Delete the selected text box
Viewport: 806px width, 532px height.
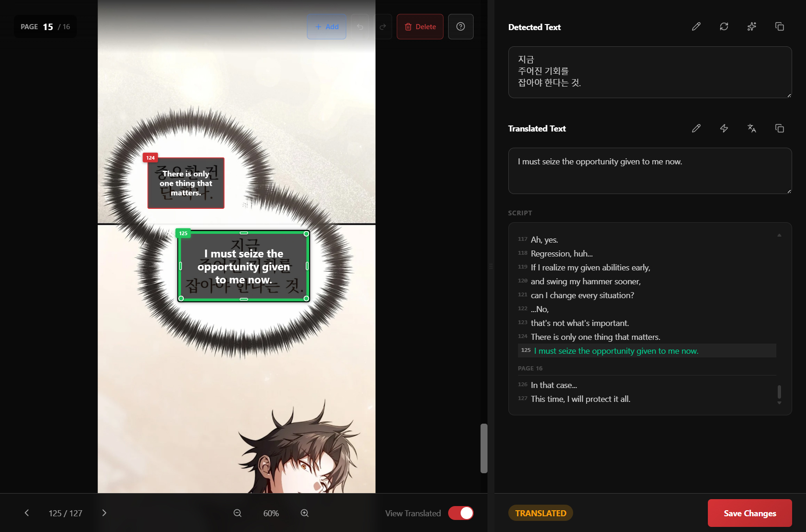click(419, 27)
